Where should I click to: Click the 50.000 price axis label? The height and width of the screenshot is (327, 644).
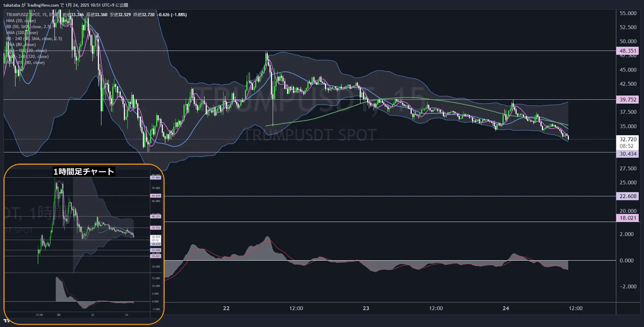[628, 41]
